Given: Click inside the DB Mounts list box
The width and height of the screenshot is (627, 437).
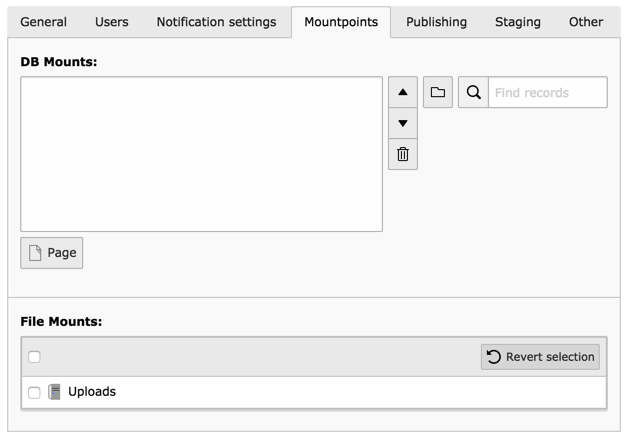Looking at the screenshot, I should pos(201,154).
